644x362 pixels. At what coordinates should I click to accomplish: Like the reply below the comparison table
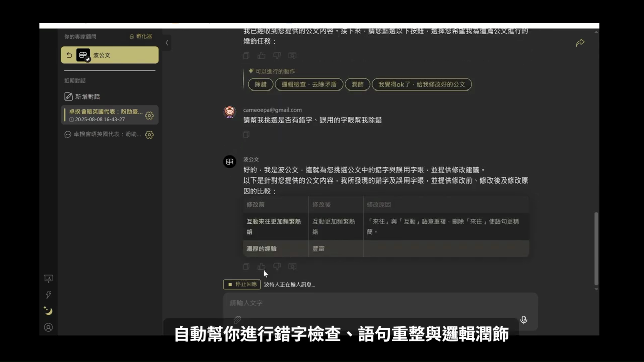pos(261,267)
